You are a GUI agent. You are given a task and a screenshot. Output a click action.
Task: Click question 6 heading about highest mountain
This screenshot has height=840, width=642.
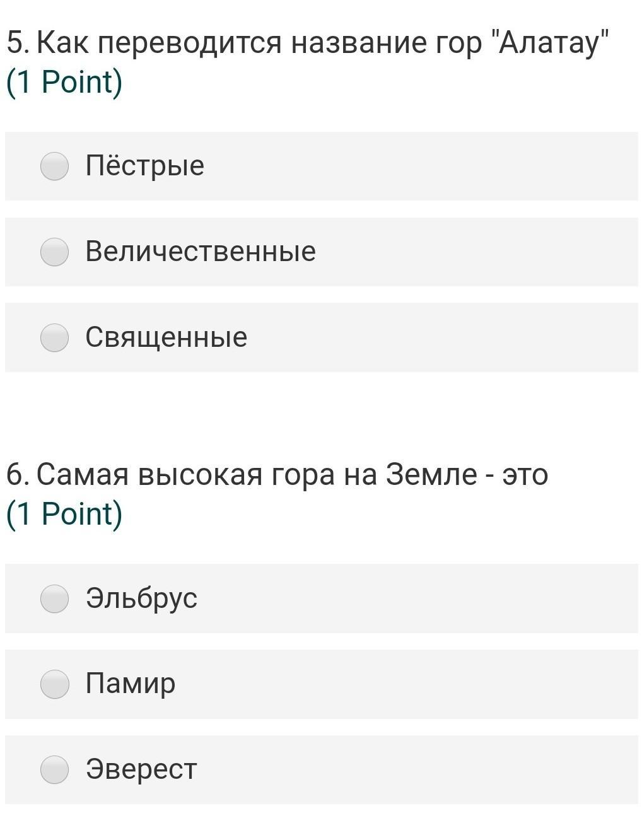click(x=277, y=475)
